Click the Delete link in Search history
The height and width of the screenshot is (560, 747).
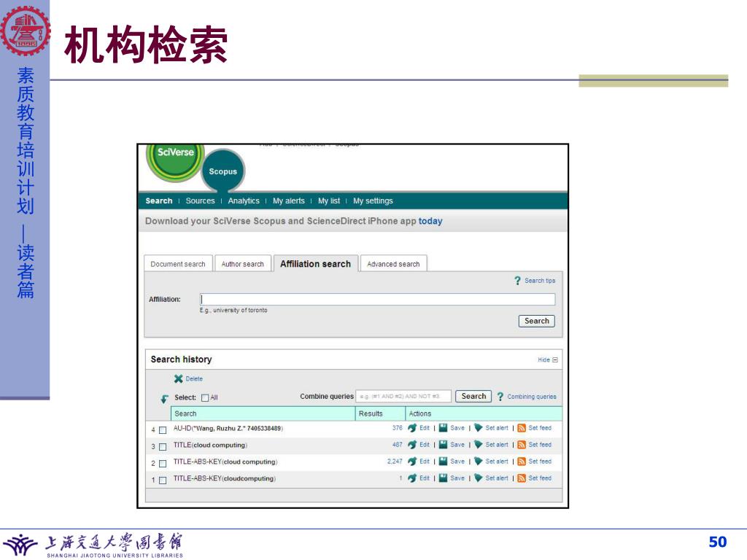pos(194,378)
